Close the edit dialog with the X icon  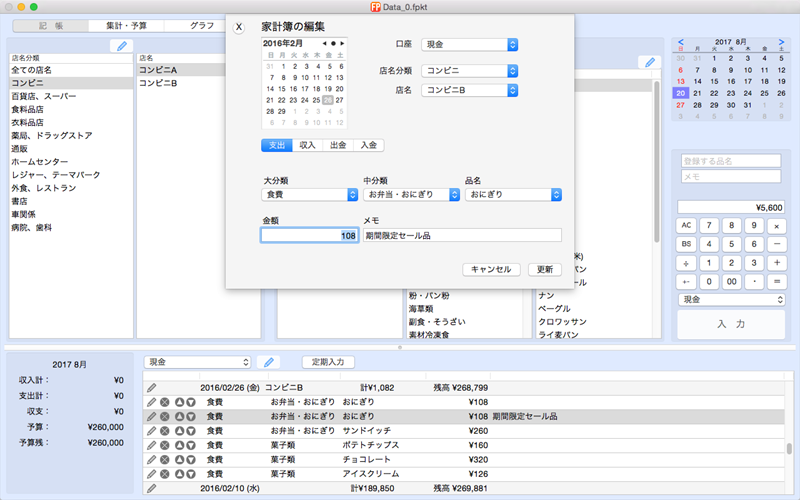(238, 27)
